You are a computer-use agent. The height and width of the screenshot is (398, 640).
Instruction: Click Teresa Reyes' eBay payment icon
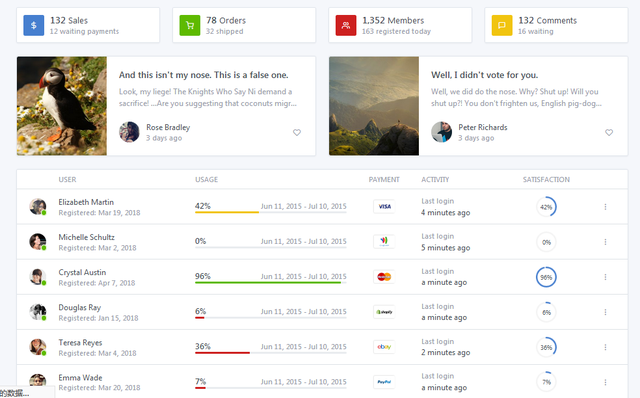[384, 347]
